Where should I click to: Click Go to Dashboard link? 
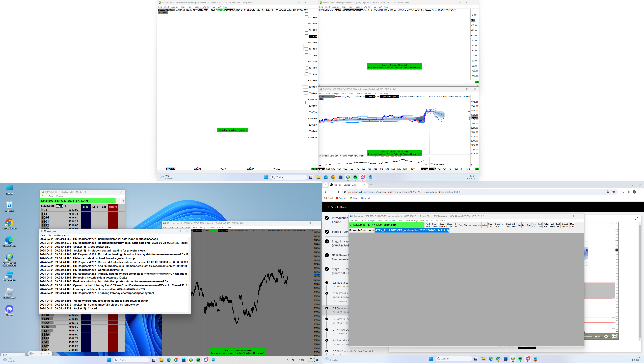pyautogui.click(x=337, y=207)
